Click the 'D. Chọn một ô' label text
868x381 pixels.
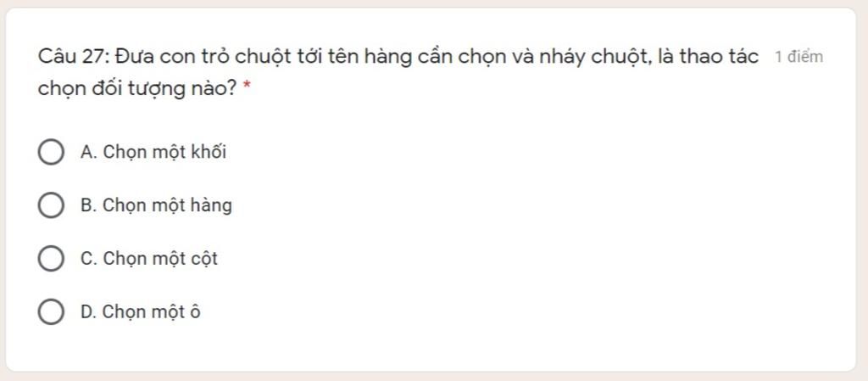[140, 311]
